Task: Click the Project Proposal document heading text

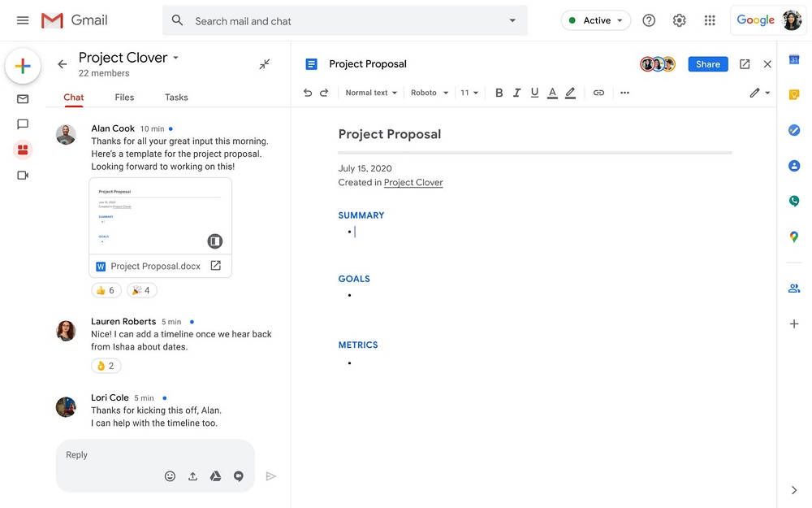Action: [390, 134]
